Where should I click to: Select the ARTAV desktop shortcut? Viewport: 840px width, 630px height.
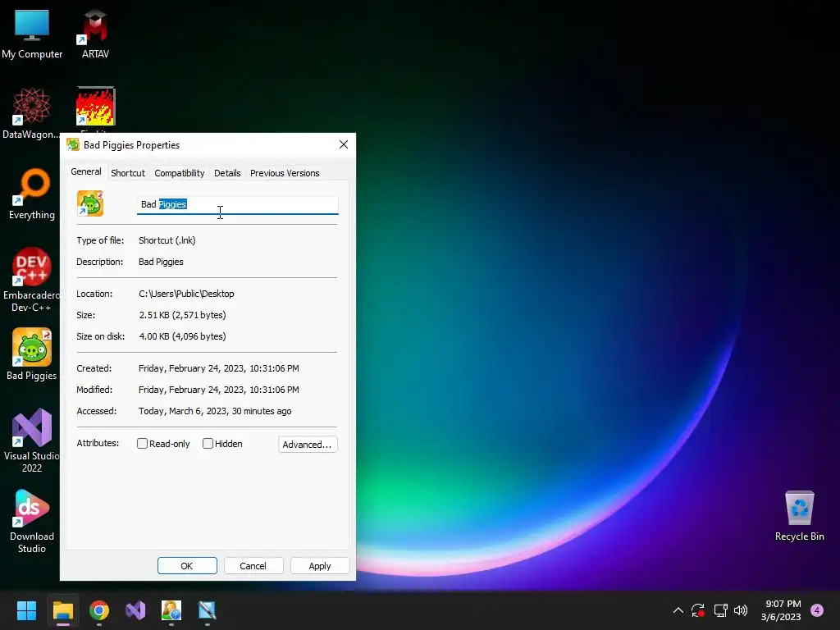(x=95, y=34)
